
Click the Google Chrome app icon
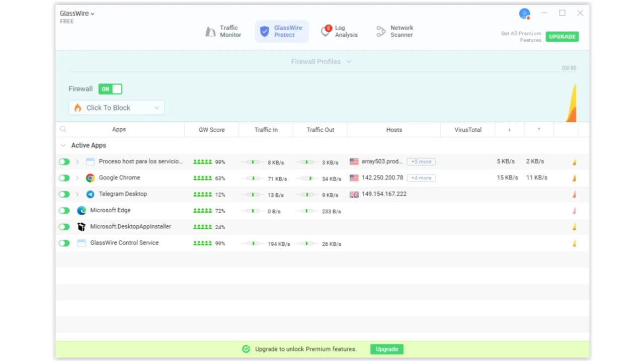90,178
